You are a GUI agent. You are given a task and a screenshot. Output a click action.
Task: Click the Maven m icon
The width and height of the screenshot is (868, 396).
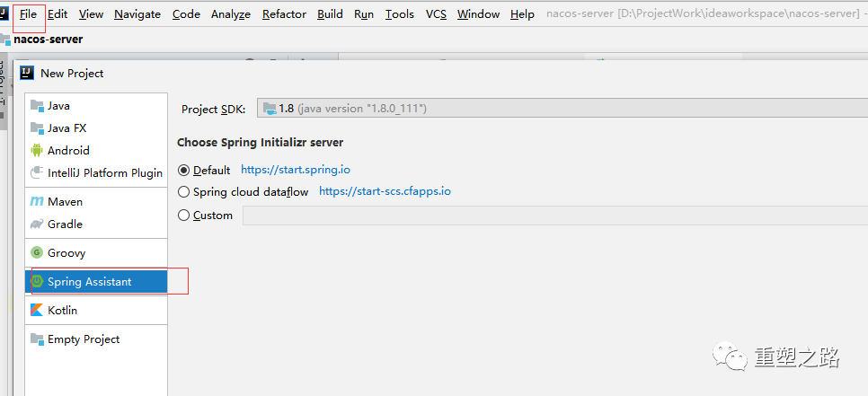coord(37,201)
